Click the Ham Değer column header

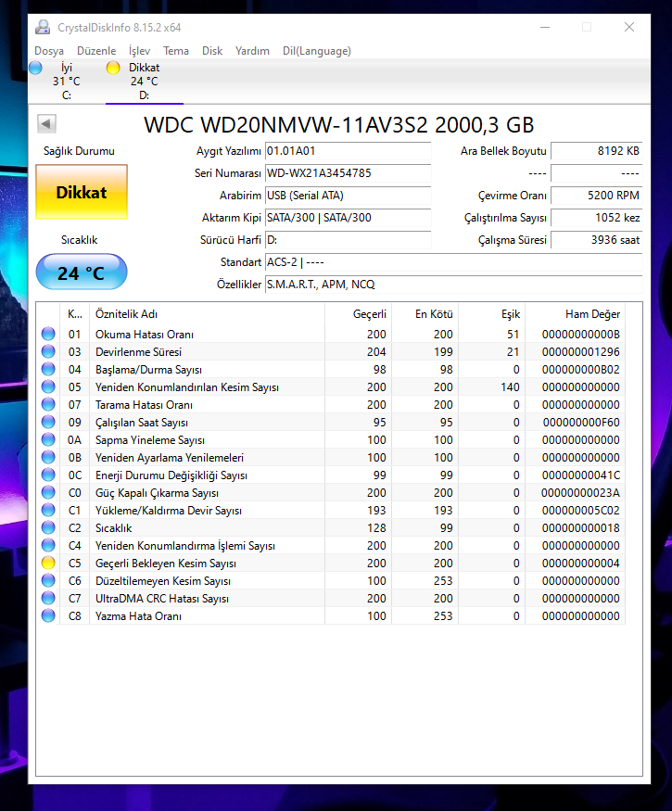click(x=575, y=314)
